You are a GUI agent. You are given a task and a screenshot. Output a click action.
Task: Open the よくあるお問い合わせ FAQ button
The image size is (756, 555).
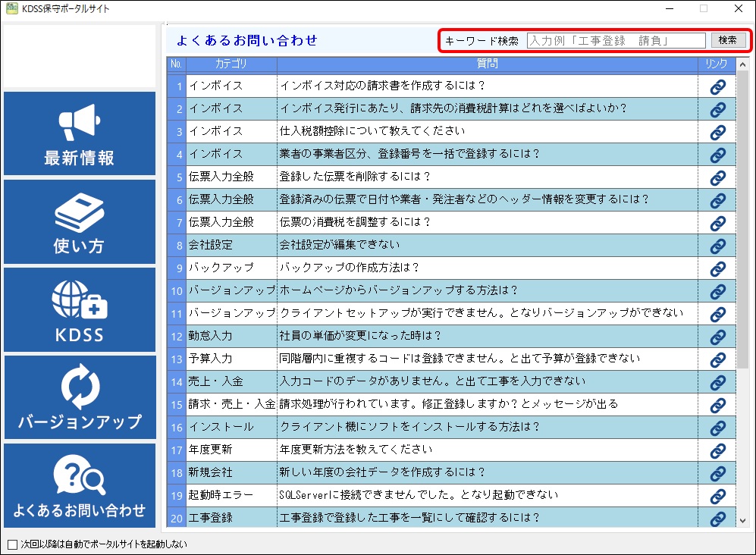[80, 485]
